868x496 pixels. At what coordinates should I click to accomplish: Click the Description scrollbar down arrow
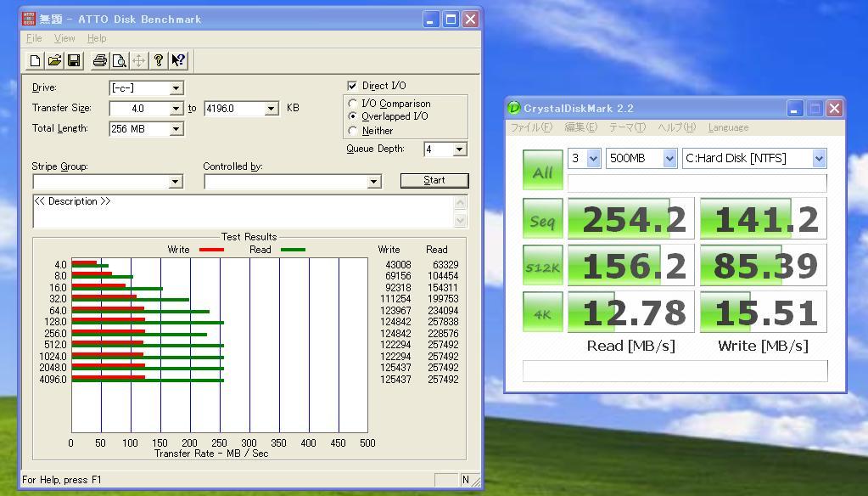click(x=460, y=221)
